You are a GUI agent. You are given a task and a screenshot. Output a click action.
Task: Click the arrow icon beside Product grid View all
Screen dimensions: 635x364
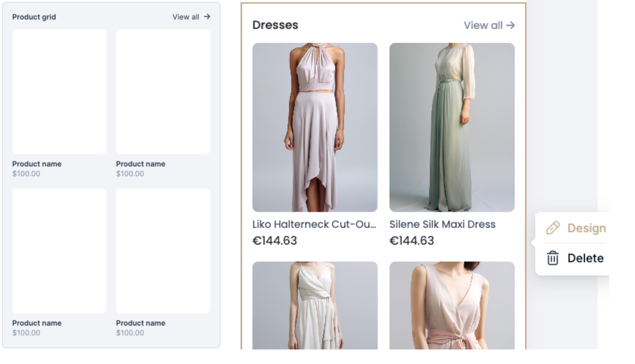pos(207,17)
